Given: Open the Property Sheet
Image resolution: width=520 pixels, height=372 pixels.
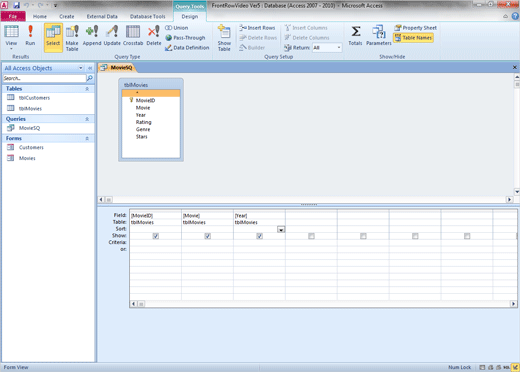Looking at the screenshot, I should (415, 28).
